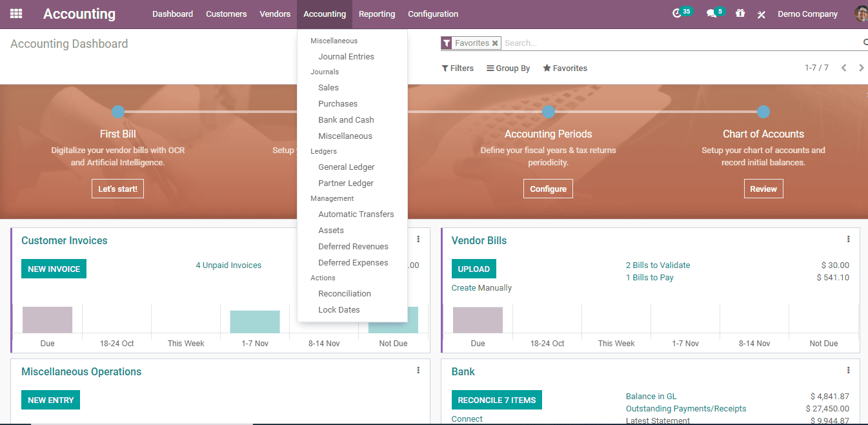Viewport: 868px width, 425px height.
Task: Expand the Filters dropdown
Action: (458, 68)
